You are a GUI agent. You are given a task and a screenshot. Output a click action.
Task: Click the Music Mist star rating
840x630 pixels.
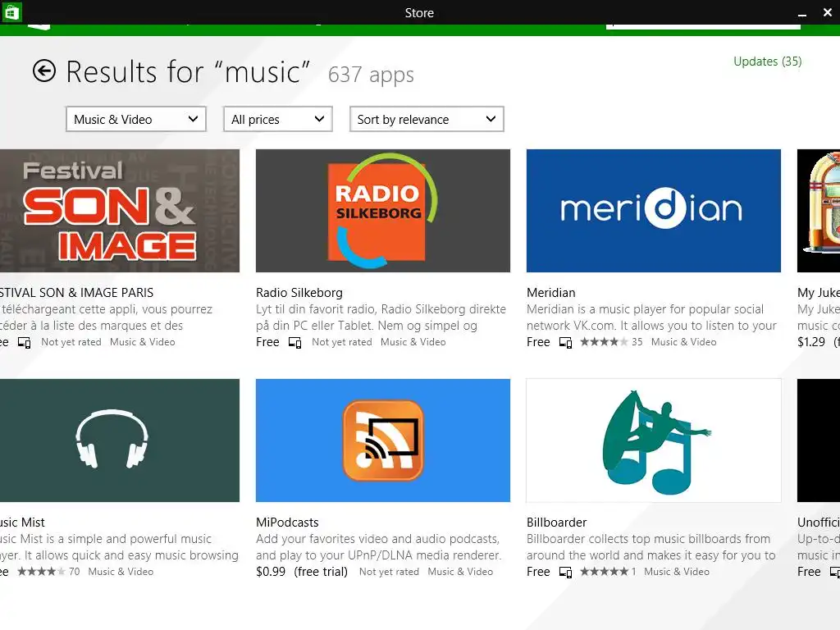click(x=41, y=572)
